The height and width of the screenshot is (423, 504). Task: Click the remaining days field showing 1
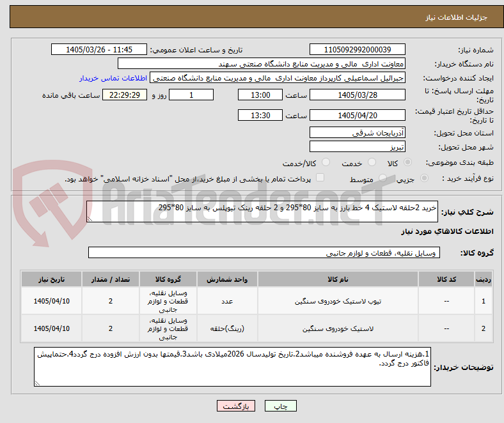click(191, 95)
